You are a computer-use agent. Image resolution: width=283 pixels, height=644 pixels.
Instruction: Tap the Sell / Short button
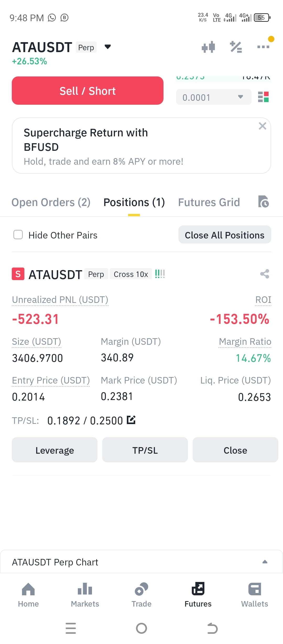(88, 91)
